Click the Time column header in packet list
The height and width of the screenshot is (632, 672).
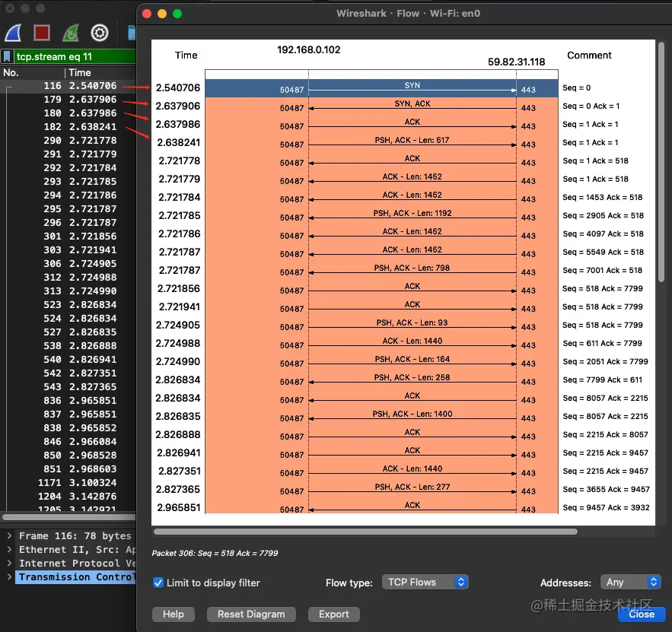[80, 73]
